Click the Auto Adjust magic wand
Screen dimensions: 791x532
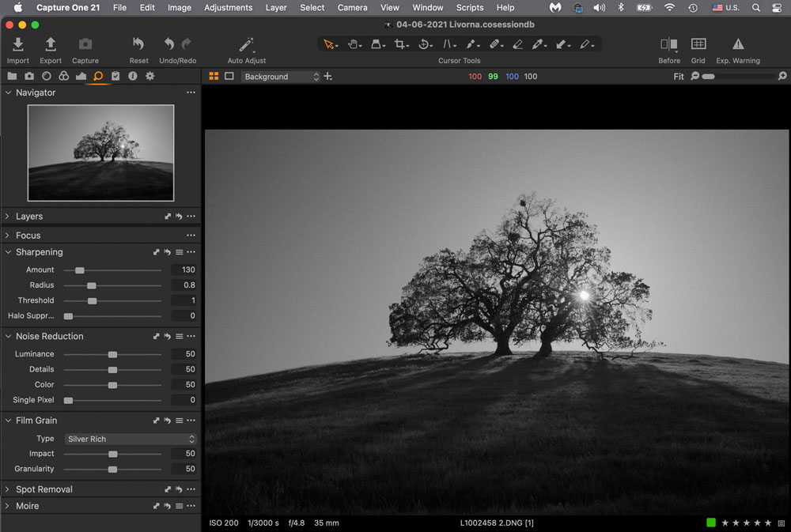tap(246, 44)
